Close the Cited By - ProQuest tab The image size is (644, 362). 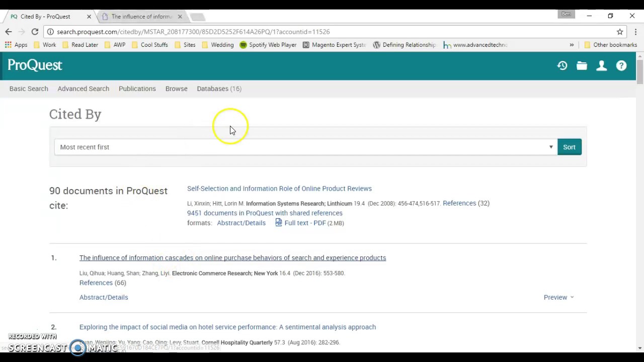click(x=89, y=17)
